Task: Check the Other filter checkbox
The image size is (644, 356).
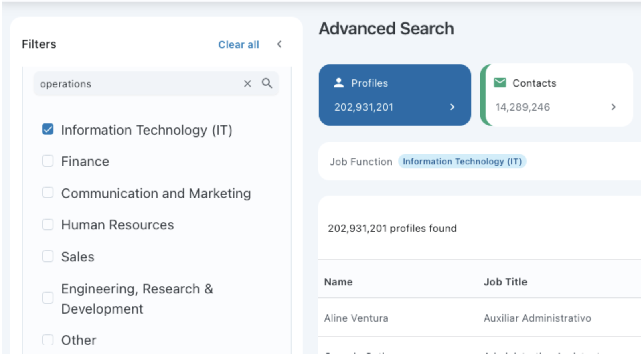Action: click(48, 340)
